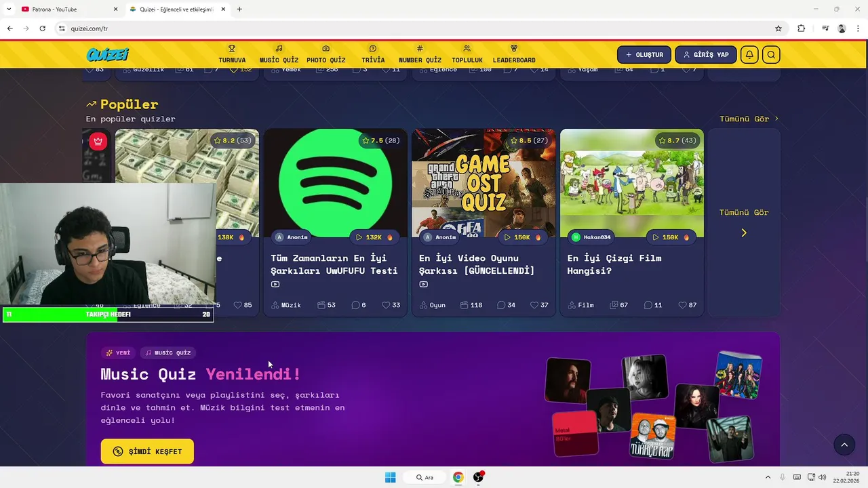Open the Spotify quiz thumbnail
This screenshot has height=488, width=868.
click(335, 183)
